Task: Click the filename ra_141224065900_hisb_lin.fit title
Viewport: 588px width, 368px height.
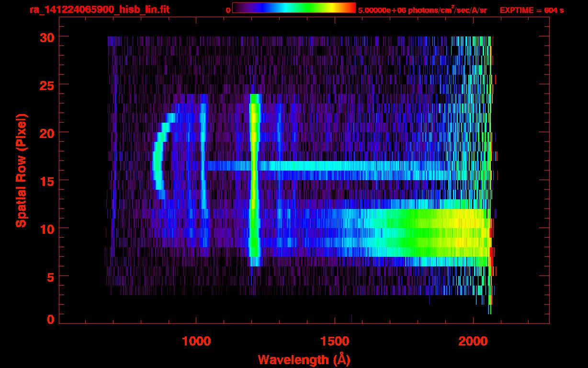Action: tap(99, 10)
